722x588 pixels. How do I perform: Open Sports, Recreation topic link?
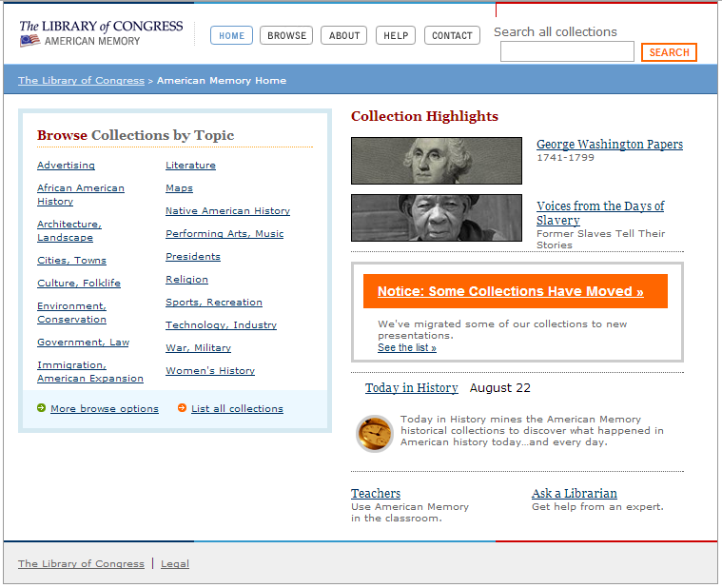[x=214, y=303]
